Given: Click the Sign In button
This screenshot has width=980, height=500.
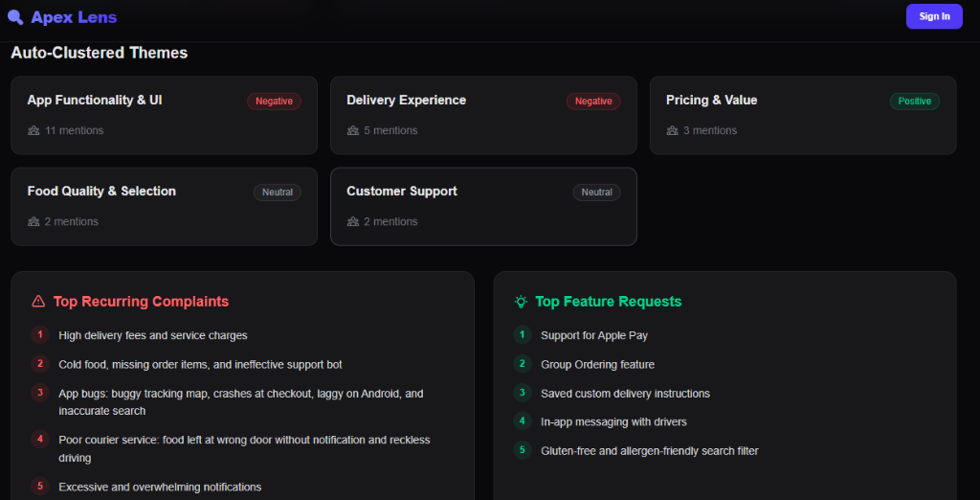Looking at the screenshot, I should point(934,16).
